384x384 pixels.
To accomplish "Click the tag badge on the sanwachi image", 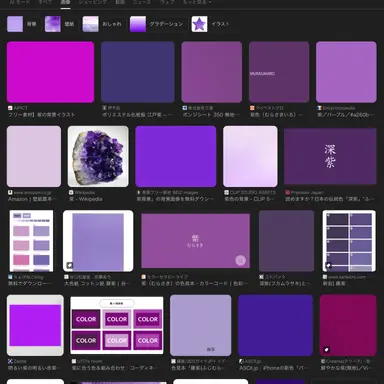I will [329, 265].
